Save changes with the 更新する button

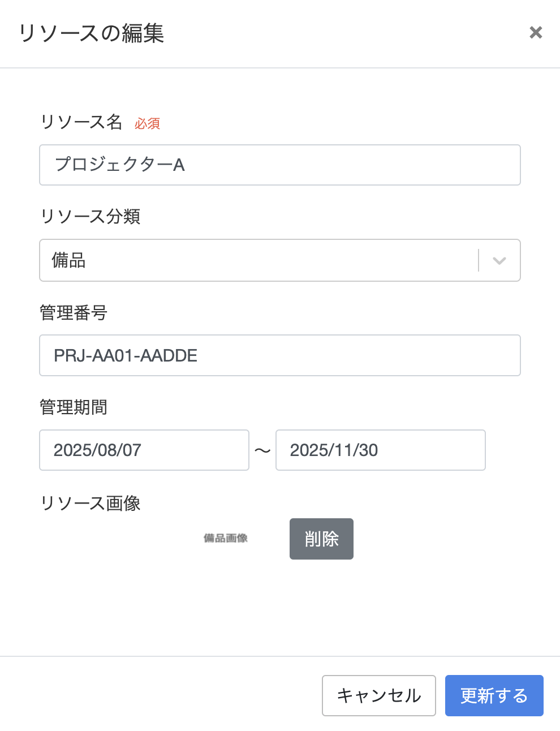pyautogui.click(x=494, y=695)
